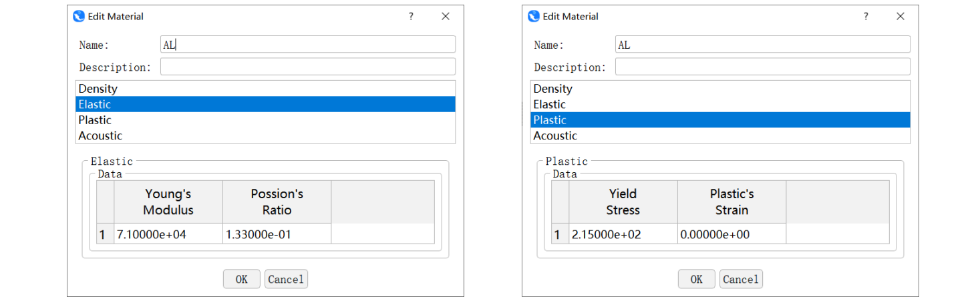The width and height of the screenshot is (980, 301).
Task: Close the Edit Material dialog showing Plastic data
Action: pos(901,17)
